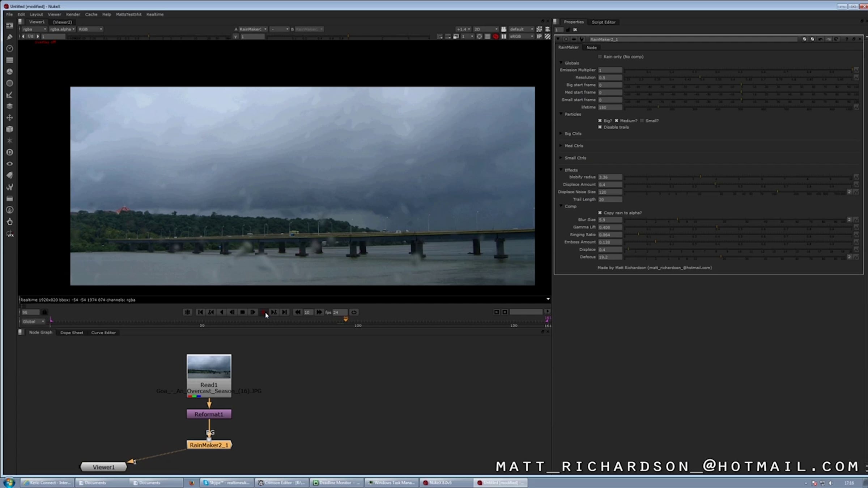
Task: Click stop playback button
Action: (243, 312)
